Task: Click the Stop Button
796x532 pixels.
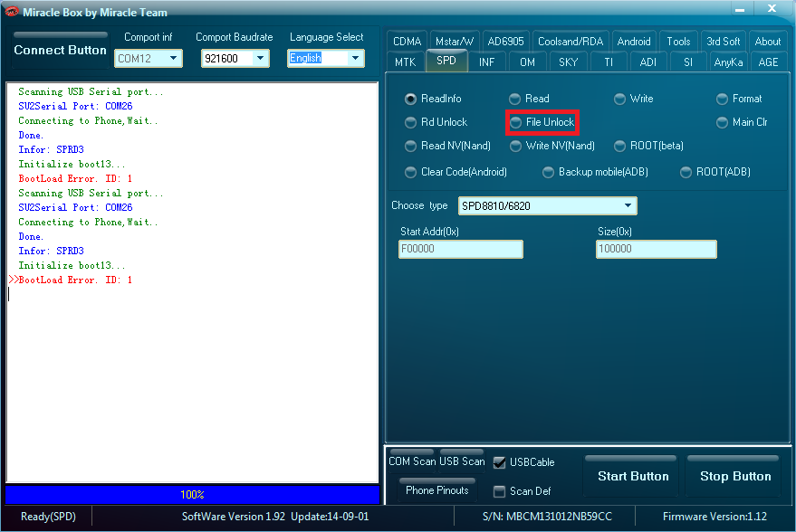Action: (734, 476)
